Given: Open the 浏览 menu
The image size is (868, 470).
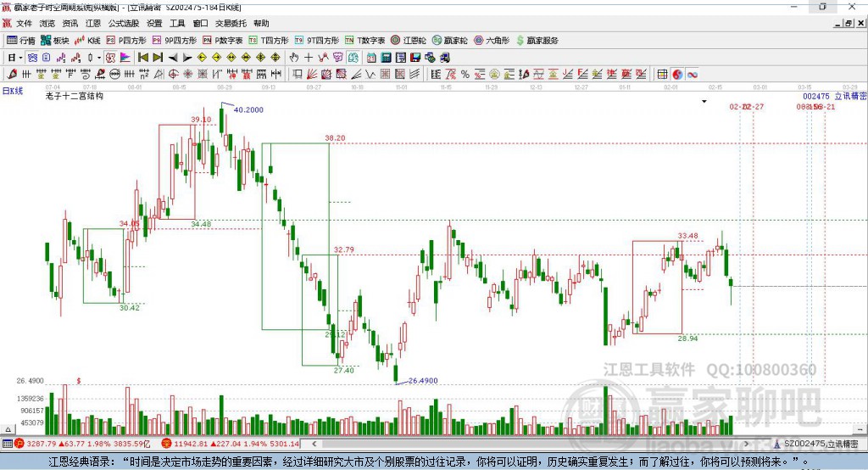Looking at the screenshot, I should [47, 23].
